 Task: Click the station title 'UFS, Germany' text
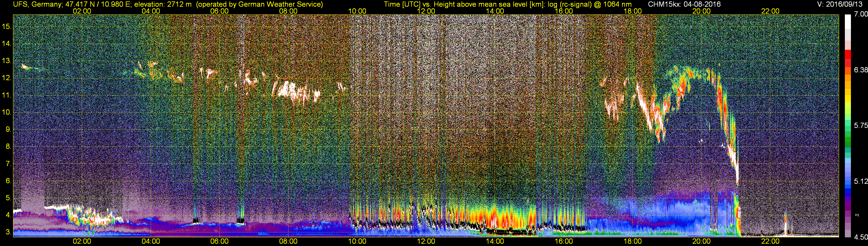[37, 4]
